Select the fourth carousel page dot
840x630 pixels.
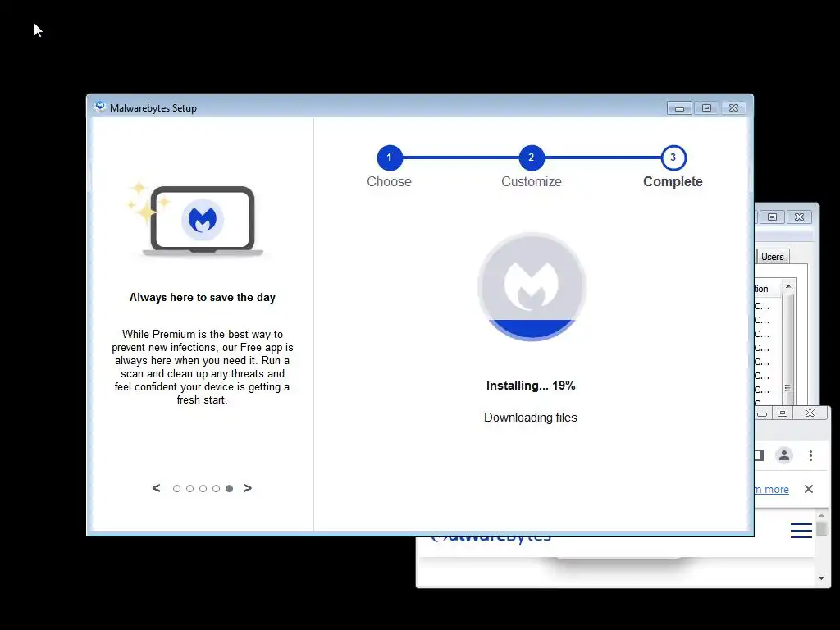tap(216, 489)
